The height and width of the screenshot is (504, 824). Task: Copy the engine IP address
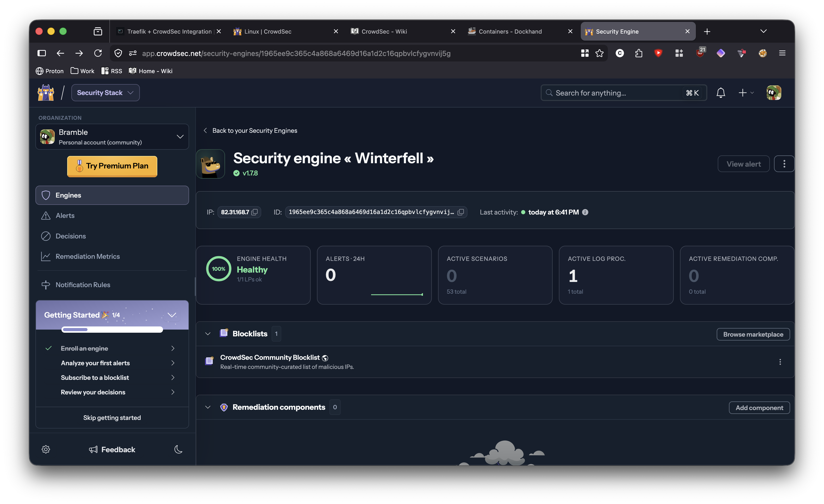pyautogui.click(x=255, y=212)
